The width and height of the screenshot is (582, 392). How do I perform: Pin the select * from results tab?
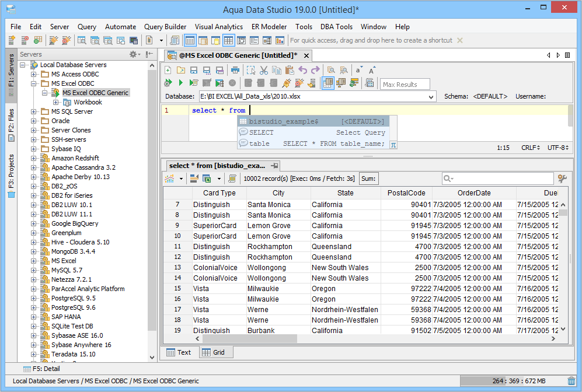click(274, 166)
